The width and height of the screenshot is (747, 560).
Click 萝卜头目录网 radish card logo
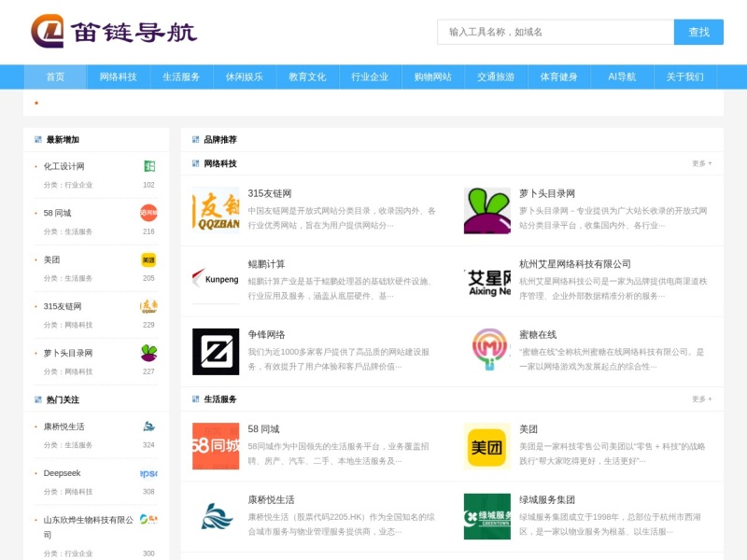point(487,211)
